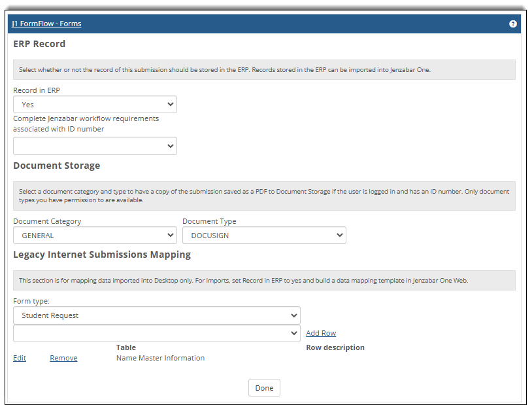Image resolution: width=532 pixels, height=405 pixels.
Task: Open the J1 FormFlow - Forms header link
Action: (46, 24)
